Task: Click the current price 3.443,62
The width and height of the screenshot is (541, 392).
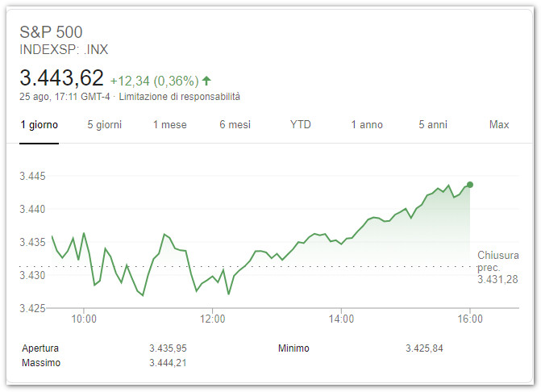Action: pos(62,77)
